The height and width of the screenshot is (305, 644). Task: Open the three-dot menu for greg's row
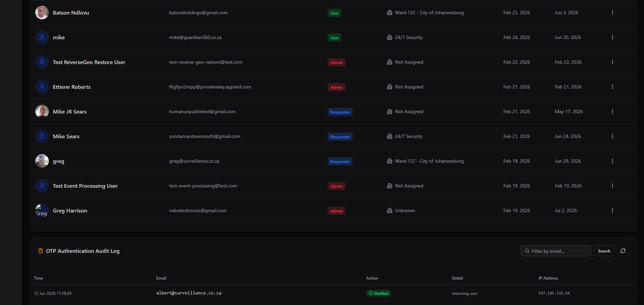(x=612, y=161)
